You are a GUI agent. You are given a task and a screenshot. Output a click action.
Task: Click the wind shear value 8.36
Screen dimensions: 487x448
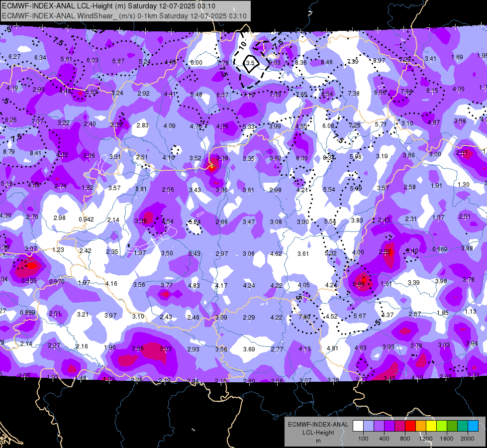click(x=301, y=63)
